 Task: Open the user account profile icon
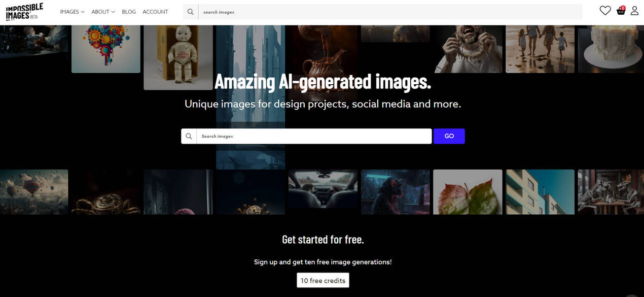pos(634,11)
